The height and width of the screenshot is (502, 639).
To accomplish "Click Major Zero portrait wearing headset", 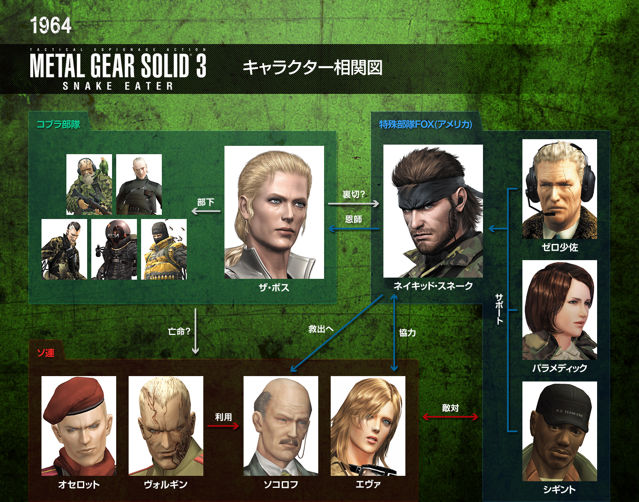I will pyautogui.click(x=560, y=189).
